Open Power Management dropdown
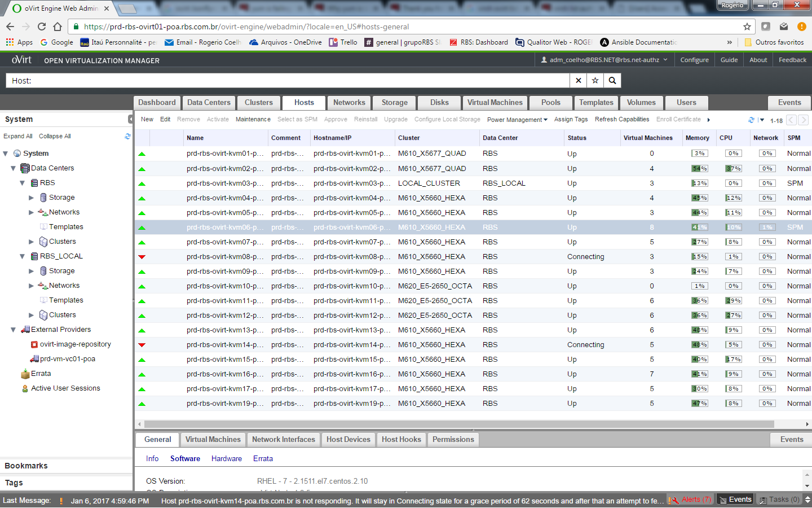This screenshot has height=508, width=812. tap(517, 120)
